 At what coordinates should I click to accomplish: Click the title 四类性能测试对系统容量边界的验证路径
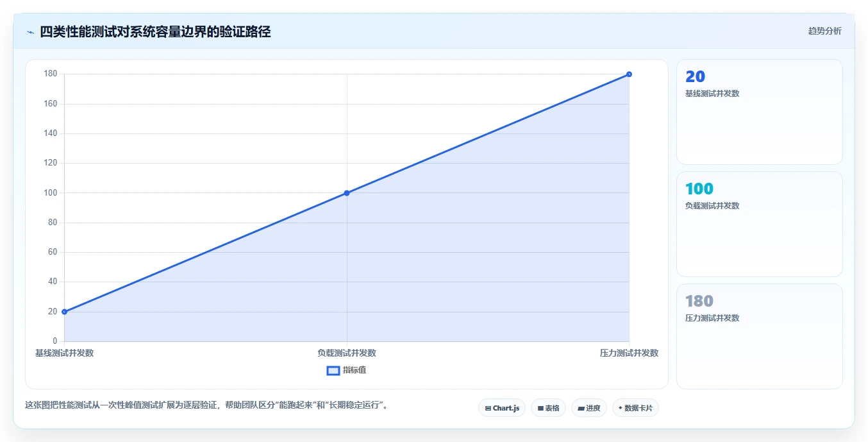click(x=155, y=32)
